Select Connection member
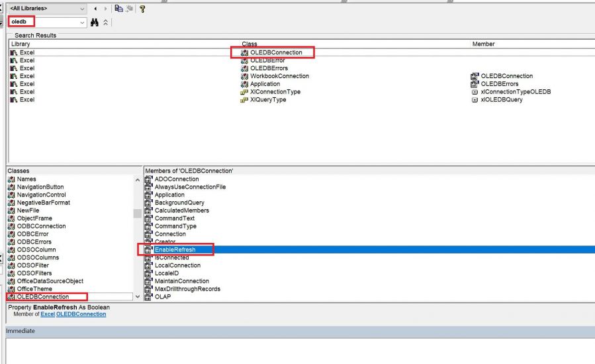595x364 pixels. (170, 234)
